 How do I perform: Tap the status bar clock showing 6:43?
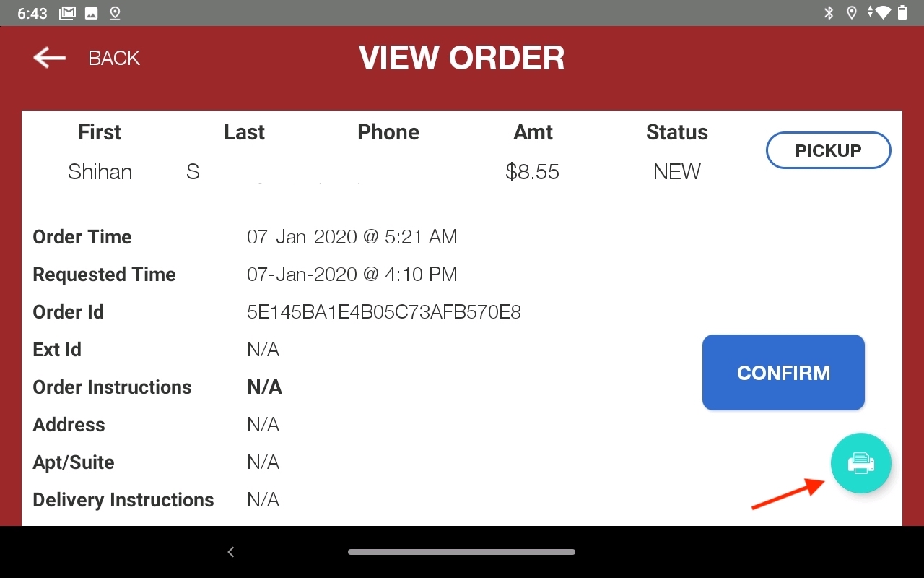click(x=32, y=13)
